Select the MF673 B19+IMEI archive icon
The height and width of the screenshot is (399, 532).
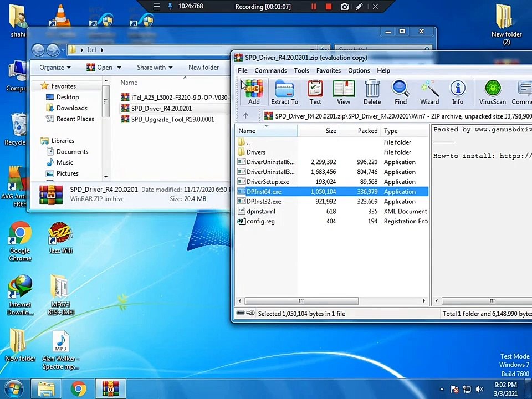tap(61, 295)
